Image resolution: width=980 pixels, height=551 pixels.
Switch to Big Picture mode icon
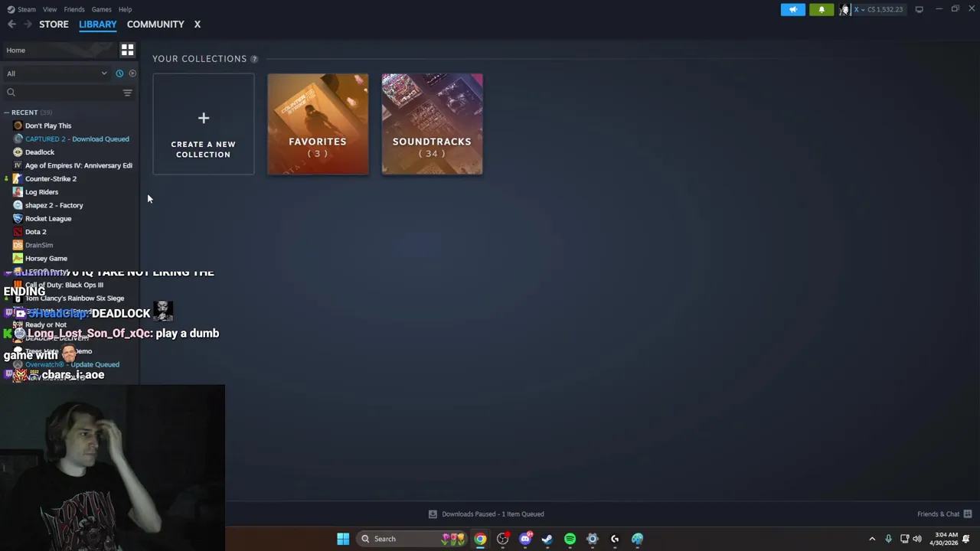919,9
